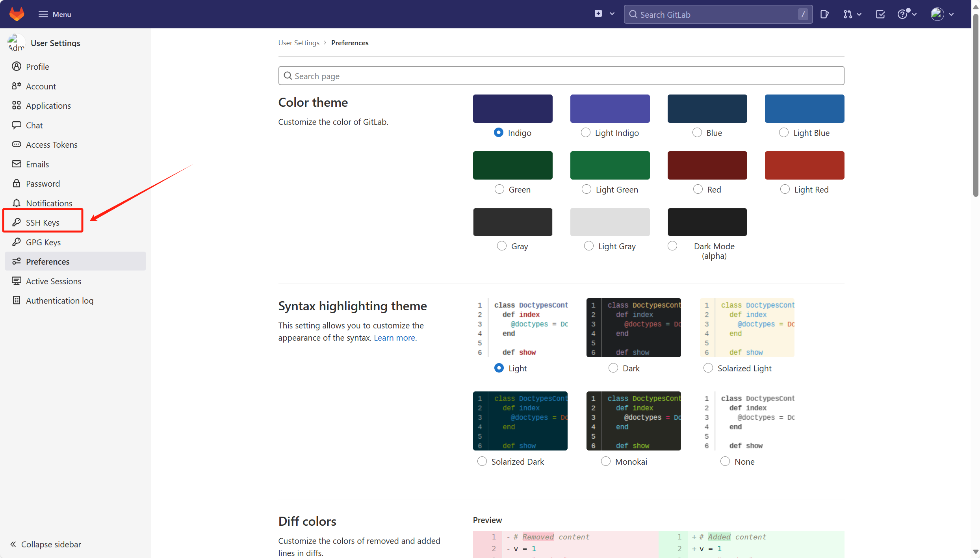Select the Light Indigo radio button

(x=586, y=133)
